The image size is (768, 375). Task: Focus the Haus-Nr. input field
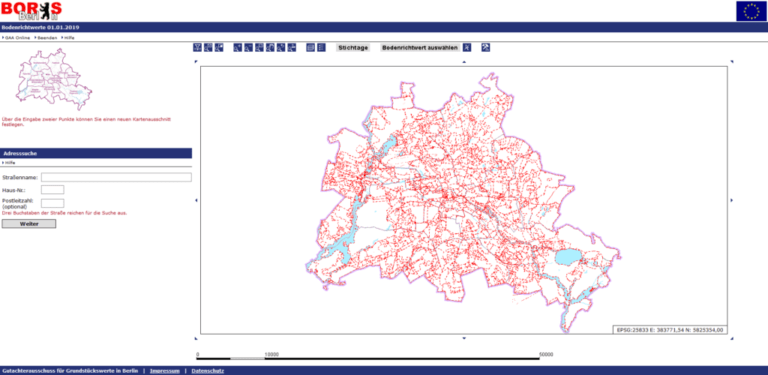52,189
